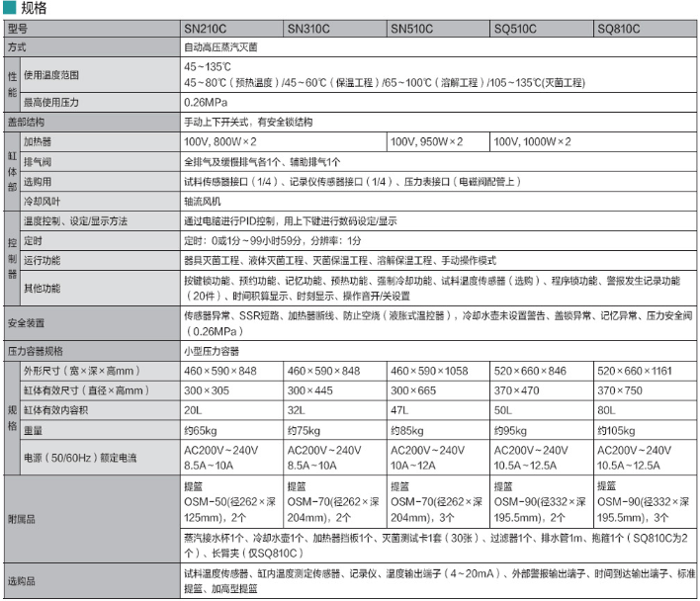The width and height of the screenshot is (700, 601).
Task: Click the 50L capacity cell
Action: (x=542, y=410)
